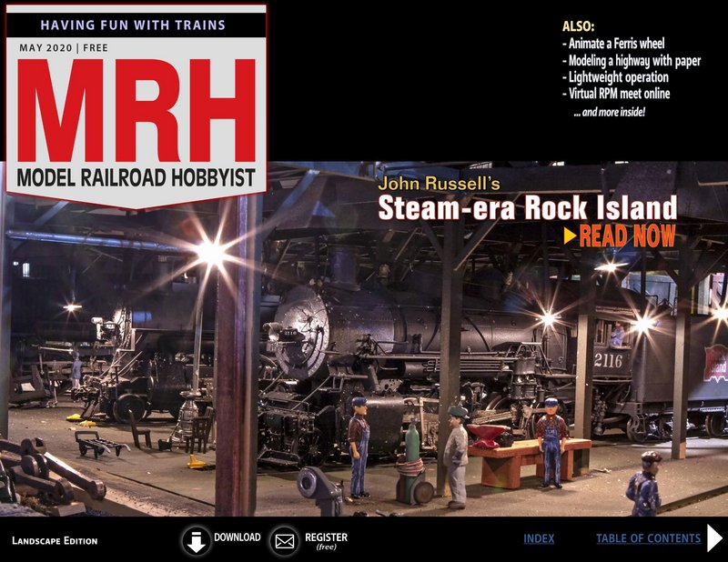Screen dimensions: 728x562
Task: Click the Register (free) label
Action: click(x=326, y=541)
